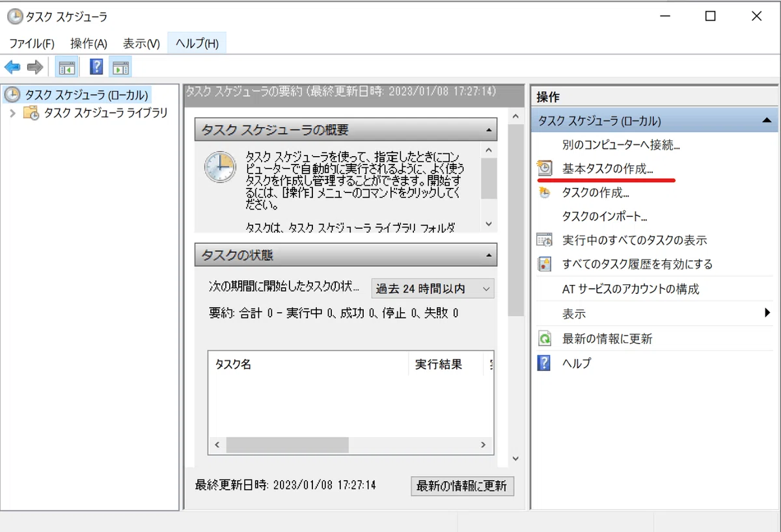Minimize the Task Scheduler window
Screen dimensions: 781x532
point(665,16)
